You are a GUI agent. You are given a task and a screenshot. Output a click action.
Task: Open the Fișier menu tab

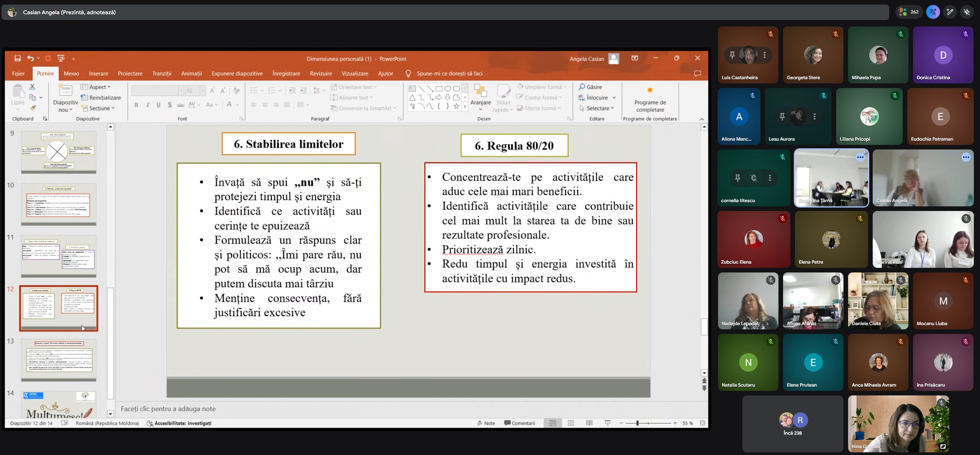tap(18, 73)
